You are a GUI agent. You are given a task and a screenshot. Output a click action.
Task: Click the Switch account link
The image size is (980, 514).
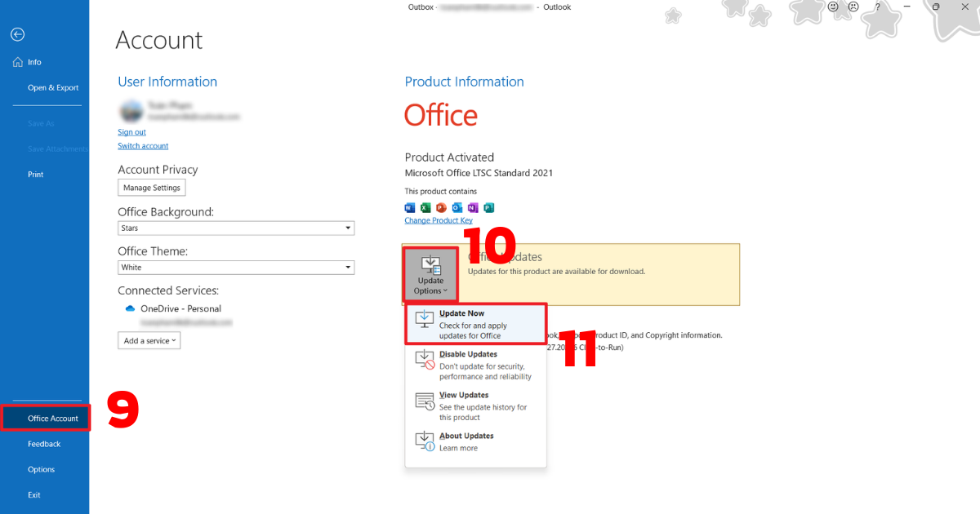pyautogui.click(x=143, y=146)
